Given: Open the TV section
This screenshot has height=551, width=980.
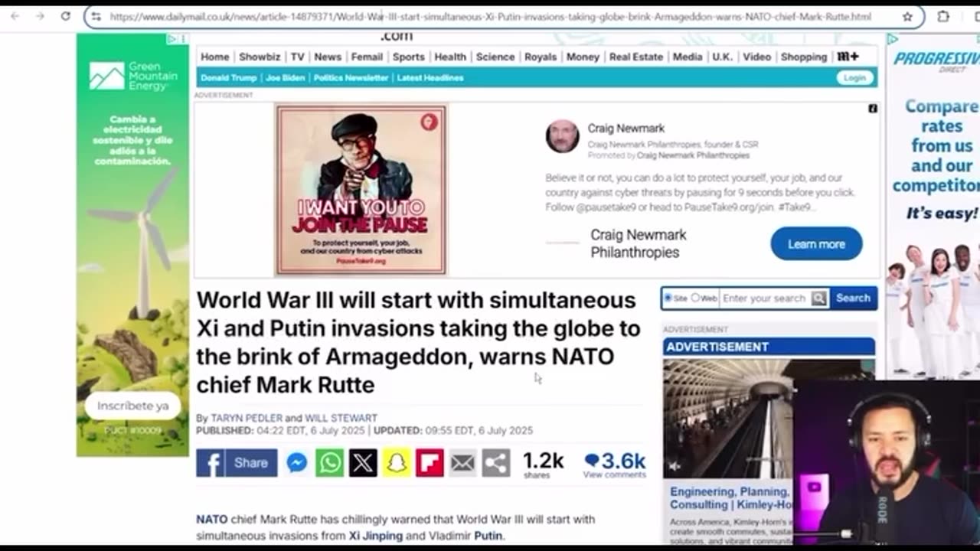Looking at the screenshot, I should [297, 57].
